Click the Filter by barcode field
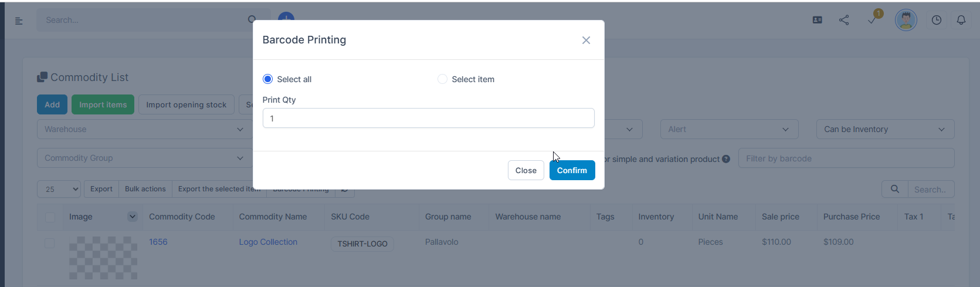 tap(846, 158)
